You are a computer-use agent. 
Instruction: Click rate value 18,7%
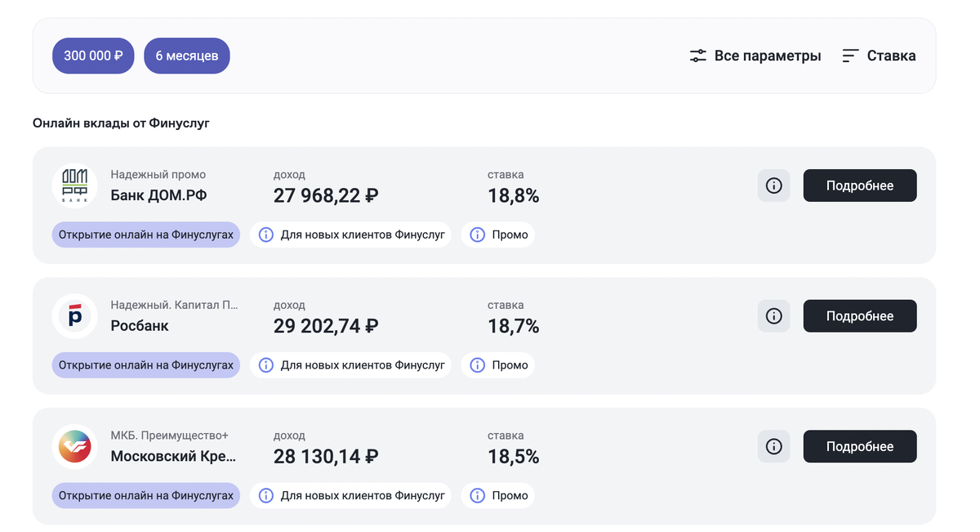coord(514,327)
